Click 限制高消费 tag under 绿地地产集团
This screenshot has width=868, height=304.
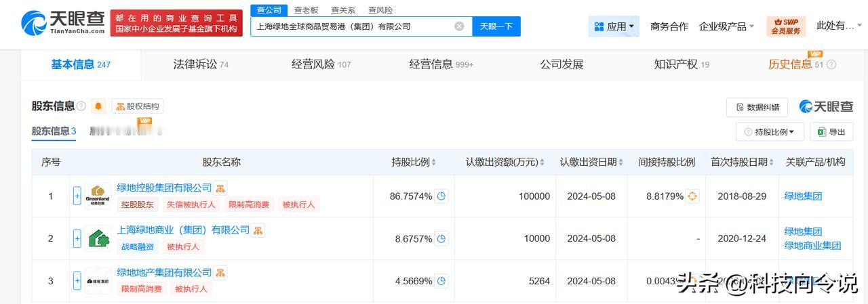142,288
